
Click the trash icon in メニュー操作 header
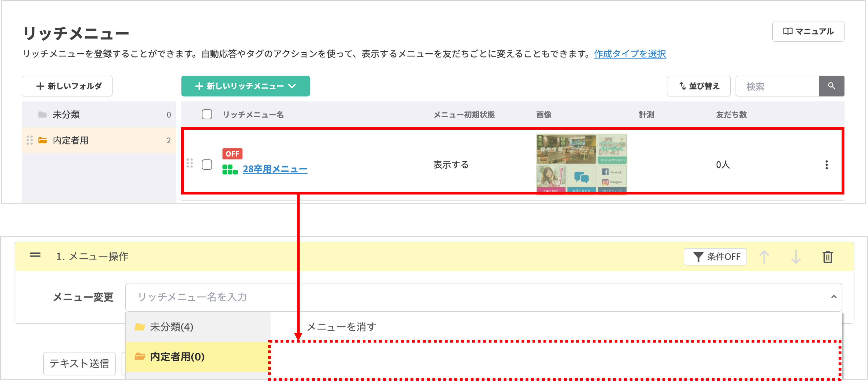[828, 257]
